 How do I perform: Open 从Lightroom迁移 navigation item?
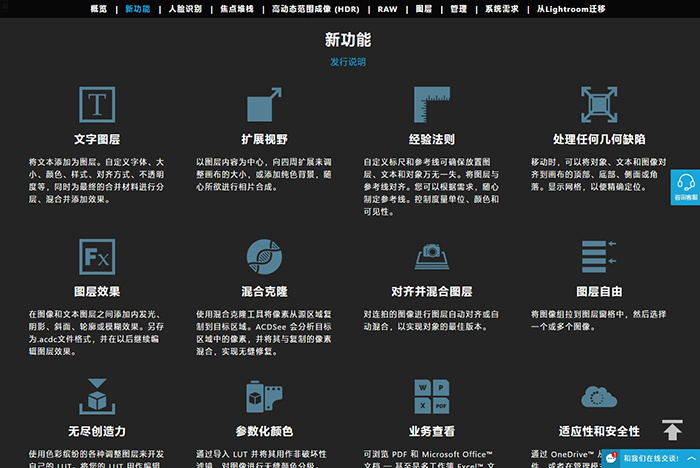(x=571, y=9)
